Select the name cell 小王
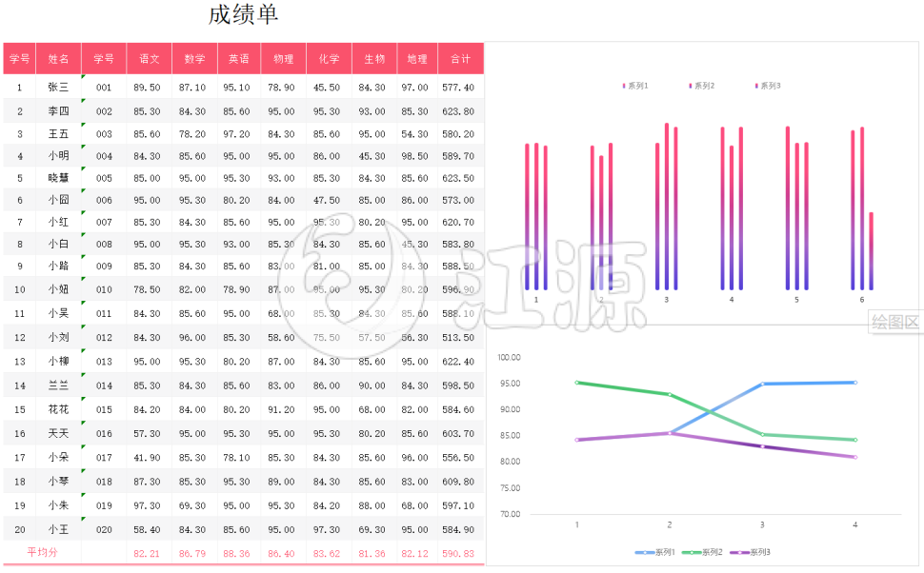924x573 pixels. pos(58,529)
